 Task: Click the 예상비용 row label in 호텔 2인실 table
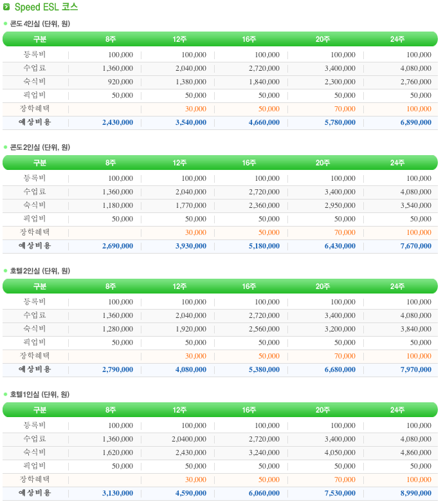35,369
